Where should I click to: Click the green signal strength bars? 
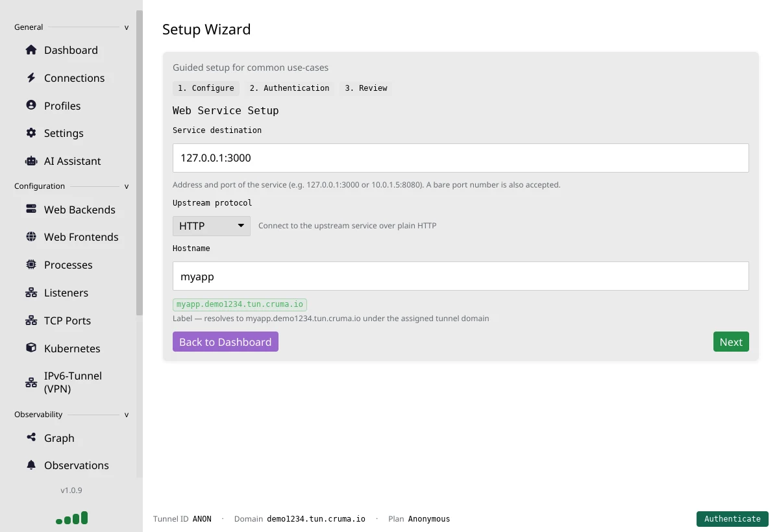point(72,518)
